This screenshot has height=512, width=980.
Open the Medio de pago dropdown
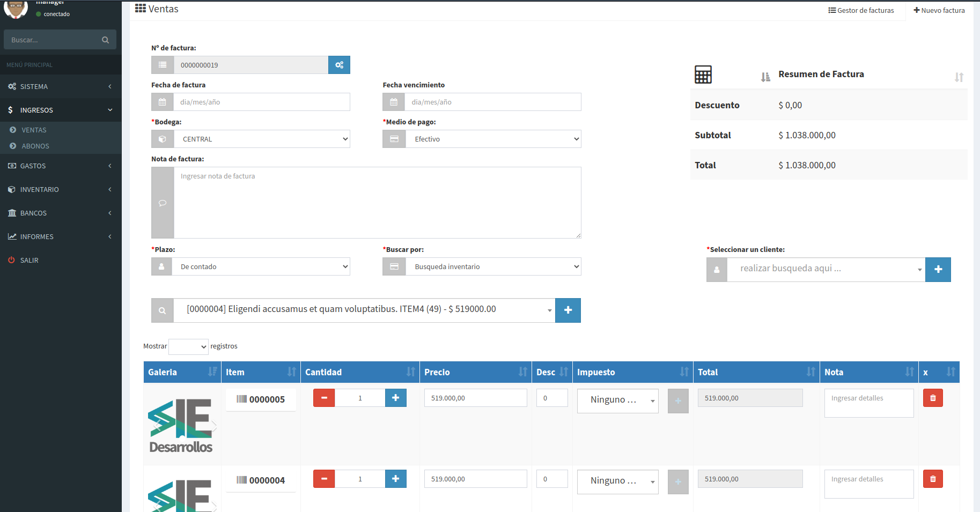[492, 139]
